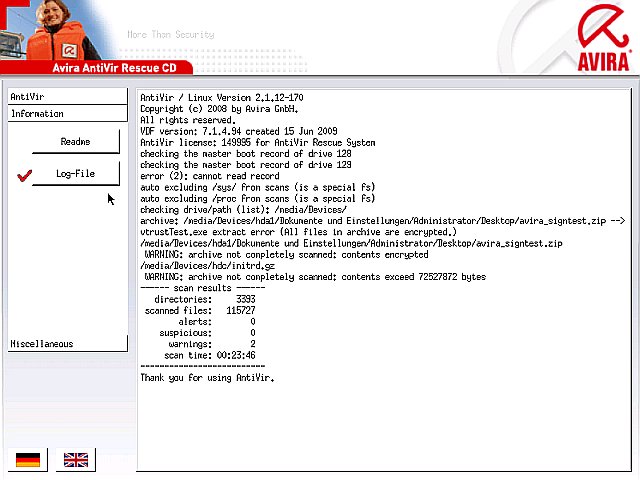The image size is (640, 480).
Task: Select the 'error (2): cannot read record' line
Action: tap(210, 176)
